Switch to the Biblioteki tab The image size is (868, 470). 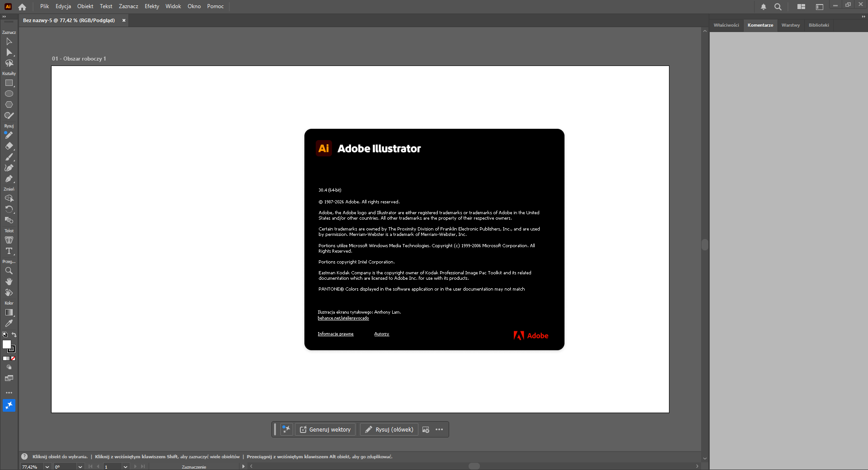point(819,25)
